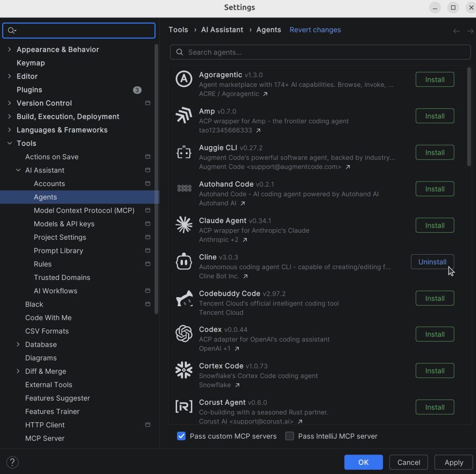The image size is (476, 474).
Task: Click the Codex OpenAI logo icon
Action: (x=184, y=334)
